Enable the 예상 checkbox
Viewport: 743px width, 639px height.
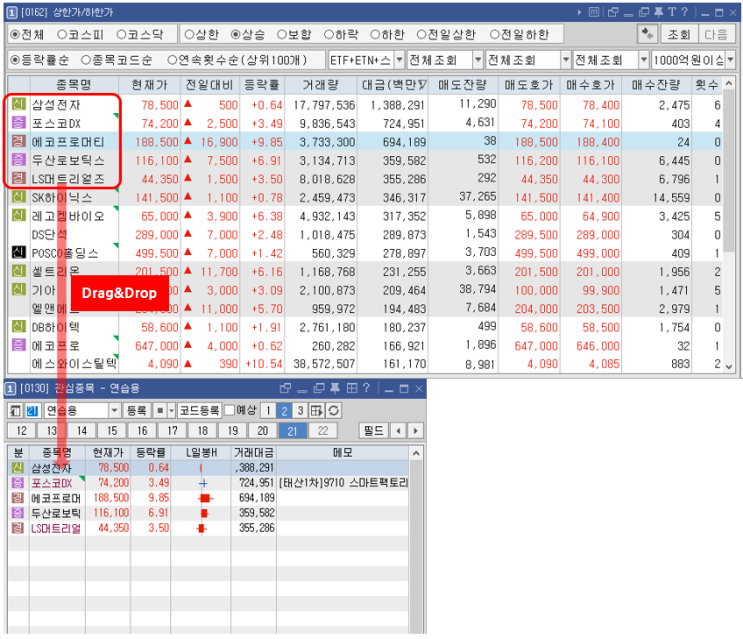coord(229,410)
